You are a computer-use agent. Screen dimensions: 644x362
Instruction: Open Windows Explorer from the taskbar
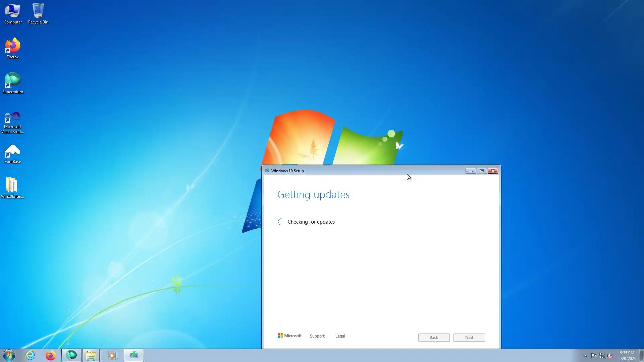[91, 355]
